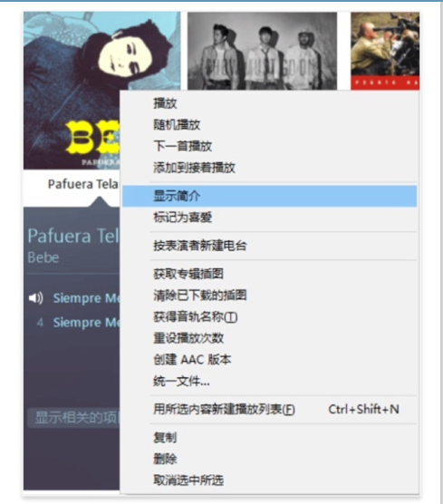Click 重设播放次数 menu entry
Viewport: 443px width, 504px height.
270,338
